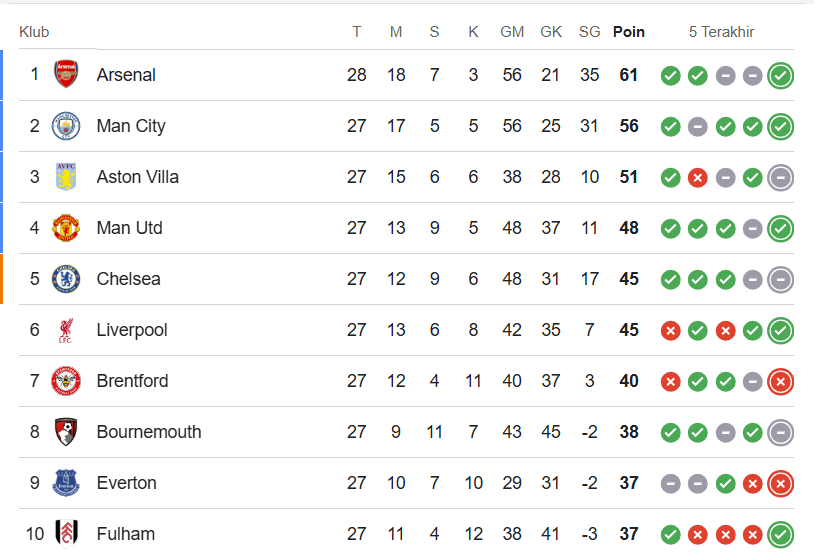Click the Chelsea club crest icon
The height and width of the screenshot is (555, 816).
pyautogui.click(x=65, y=279)
